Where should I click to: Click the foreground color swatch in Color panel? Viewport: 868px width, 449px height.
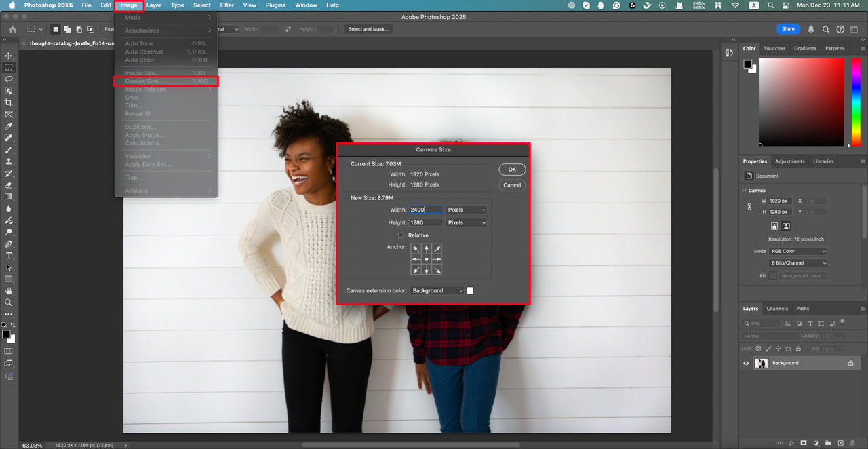pyautogui.click(x=748, y=64)
